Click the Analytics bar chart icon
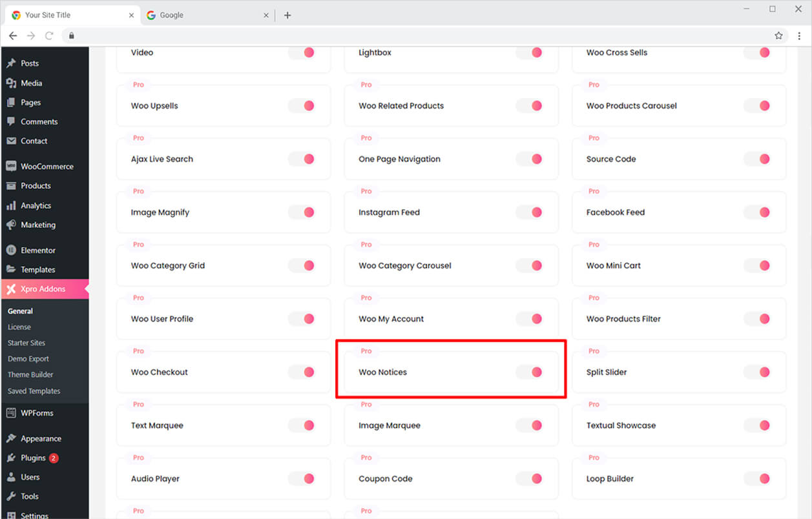The height and width of the screenshot is (519, 812). point(11,206)
